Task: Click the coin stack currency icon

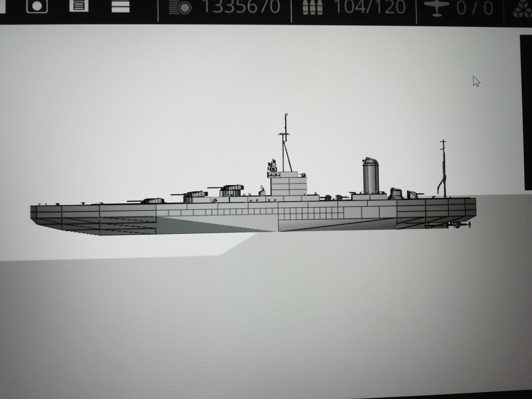Action: [180, 7]
